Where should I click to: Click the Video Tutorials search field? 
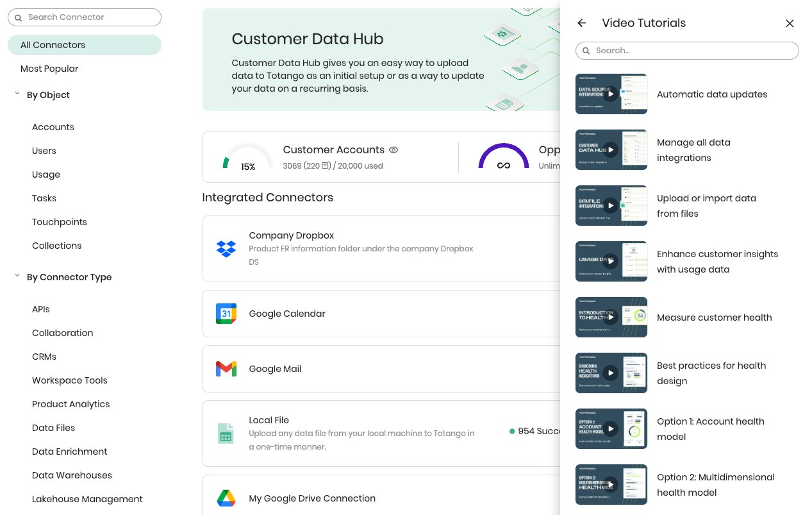click(x=687, y=51)
